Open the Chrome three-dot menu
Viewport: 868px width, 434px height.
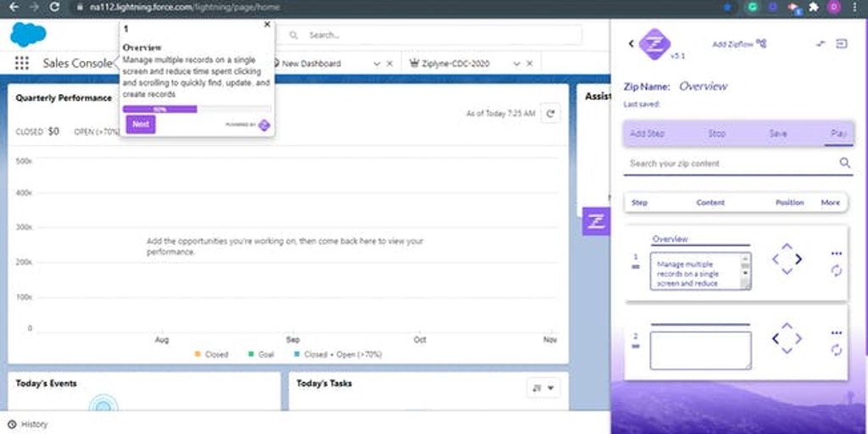(855, 7)
